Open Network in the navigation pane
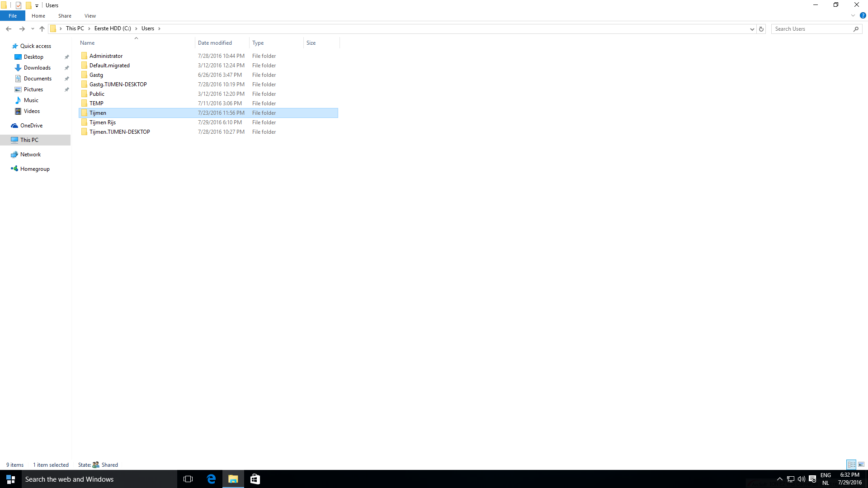The width and height of the screenshot is (868, 488). 30,155
